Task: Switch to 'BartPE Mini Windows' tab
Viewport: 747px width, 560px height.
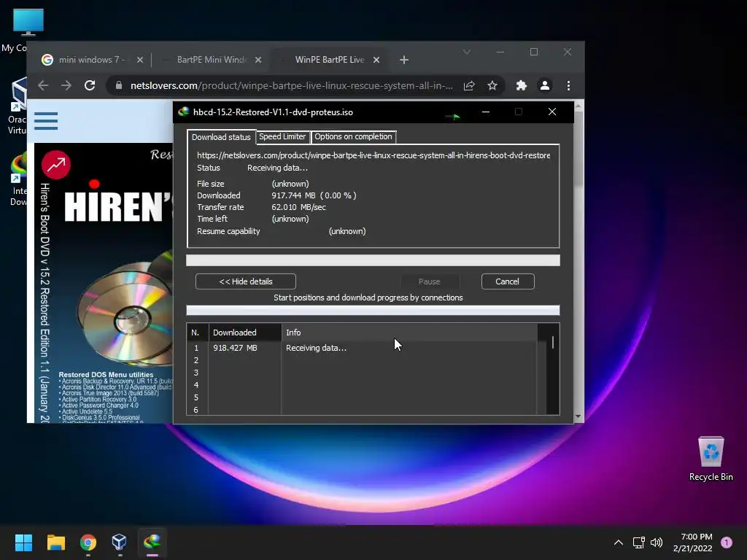Action: click(211, 60)
